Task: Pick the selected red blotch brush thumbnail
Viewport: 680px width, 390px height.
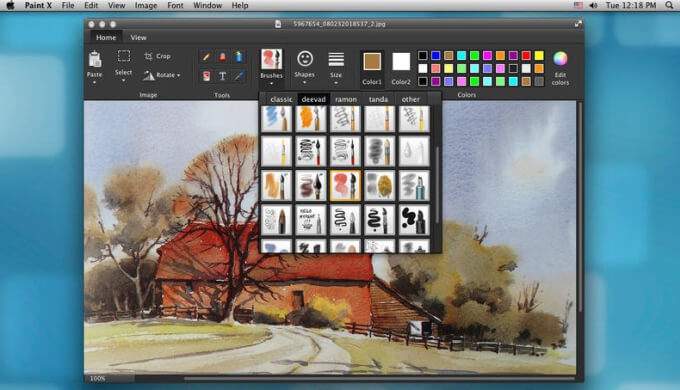Action: pos(345,186)
